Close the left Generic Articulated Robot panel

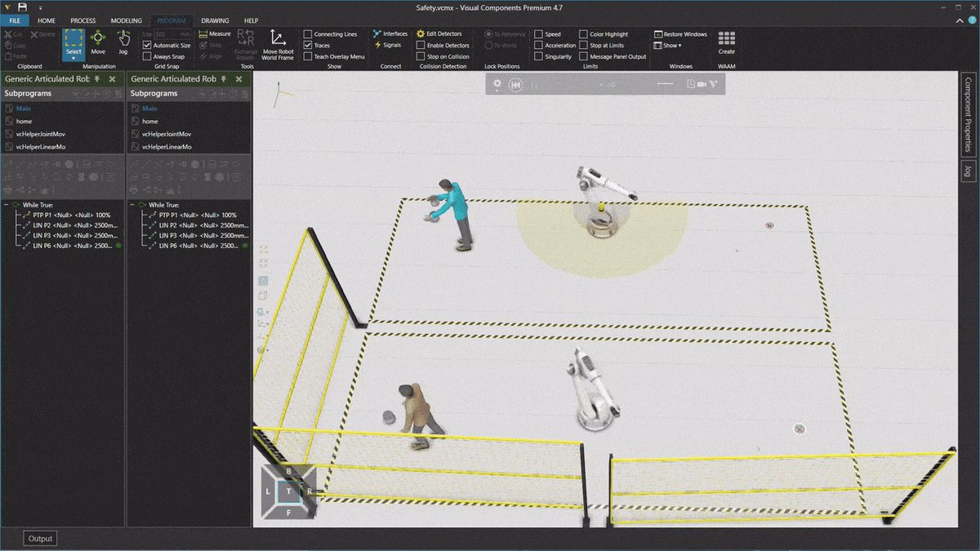coord(113,79)
